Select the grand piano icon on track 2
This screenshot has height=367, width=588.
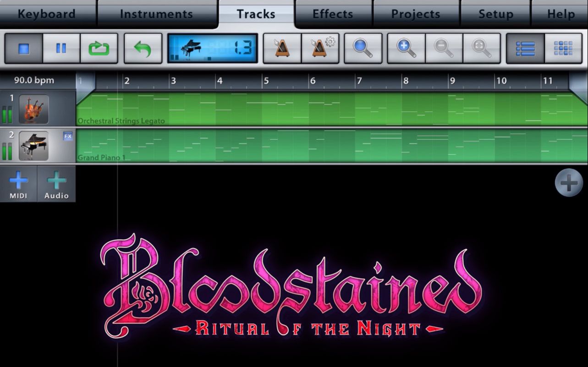[x=33, y=146]
